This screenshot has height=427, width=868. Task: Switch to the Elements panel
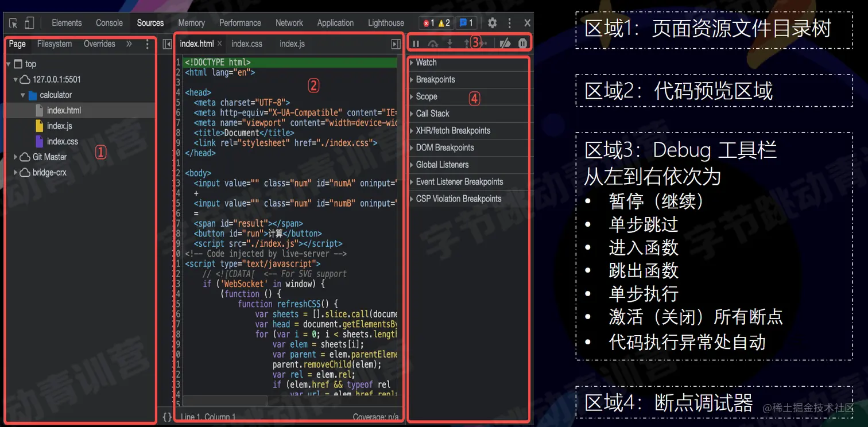pos(67,23)
